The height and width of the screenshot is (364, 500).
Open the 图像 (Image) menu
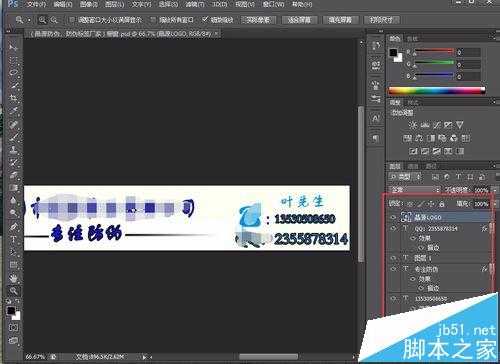(89, 4)
